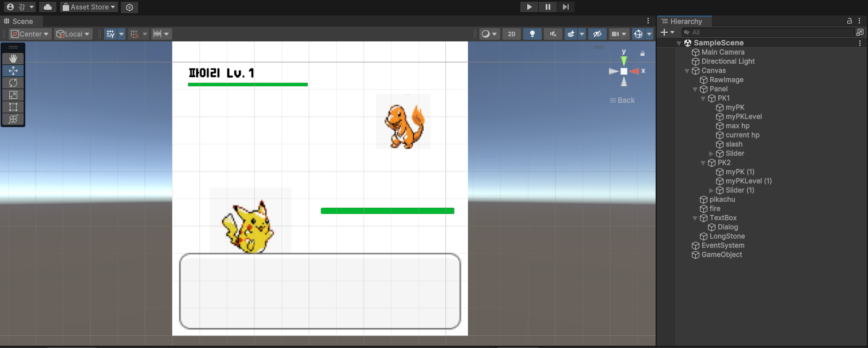The image size is (868, 348).
Task: Open the Center pivot mode dropdown
Action: [30, 34]
